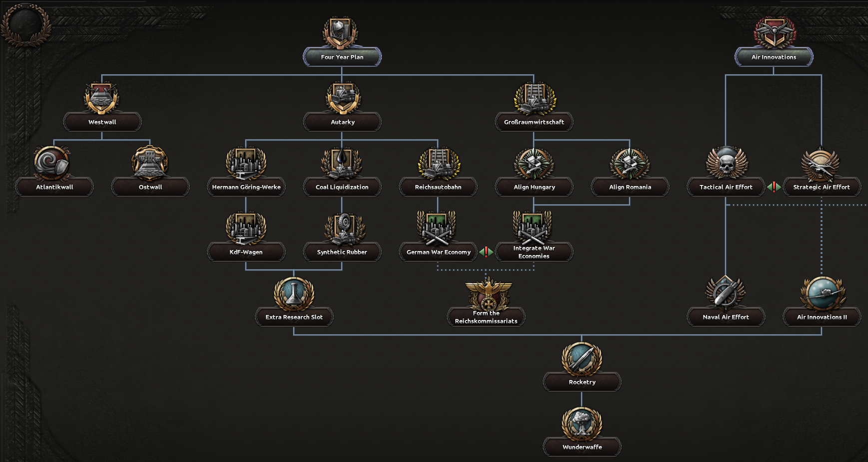The width and height of the screenshot is (868, 462).
Task: Click the Coal Liquidization label
Action: click(x=342, y=187)
